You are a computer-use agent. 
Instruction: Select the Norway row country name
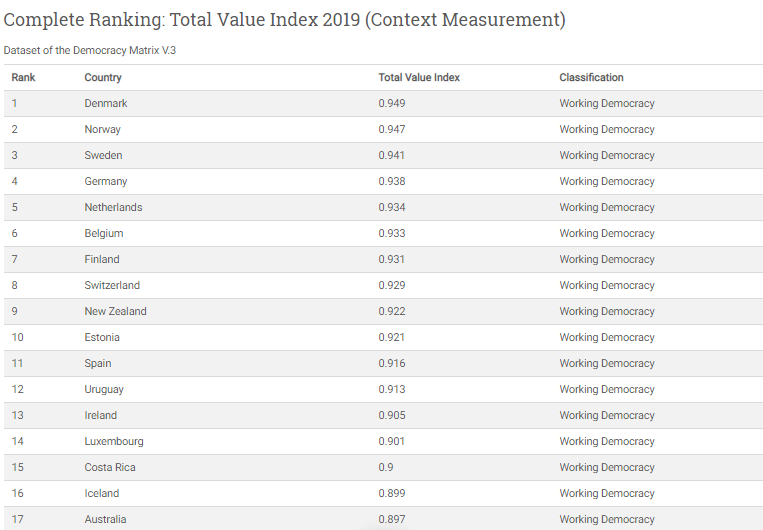pyautogui.click(x=104, y=129)
